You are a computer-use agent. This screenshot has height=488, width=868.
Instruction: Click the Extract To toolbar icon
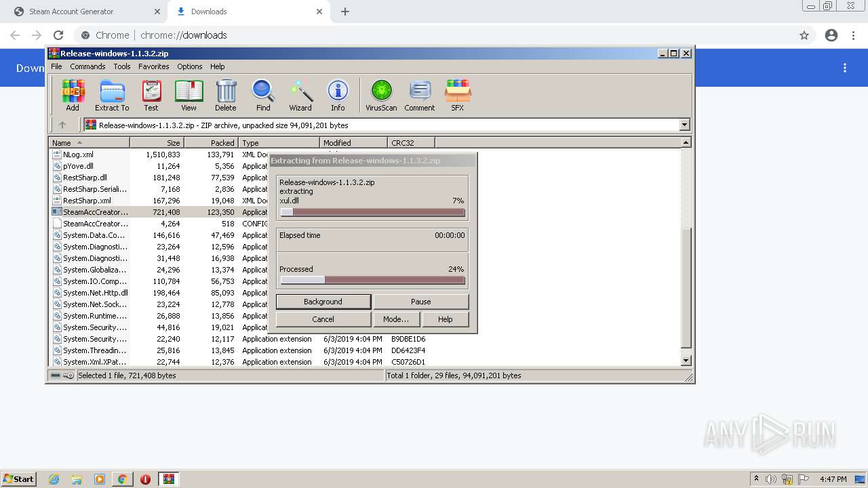pyautogui.click(x=112, y=95)
